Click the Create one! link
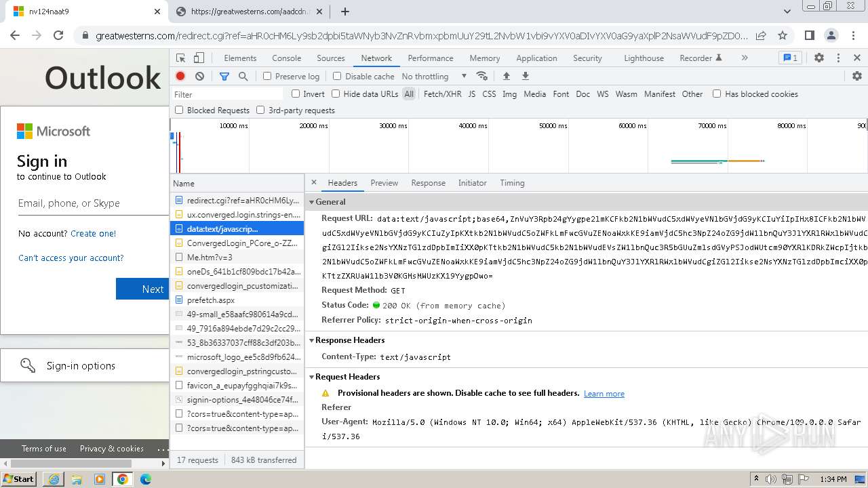 point(94,233)
